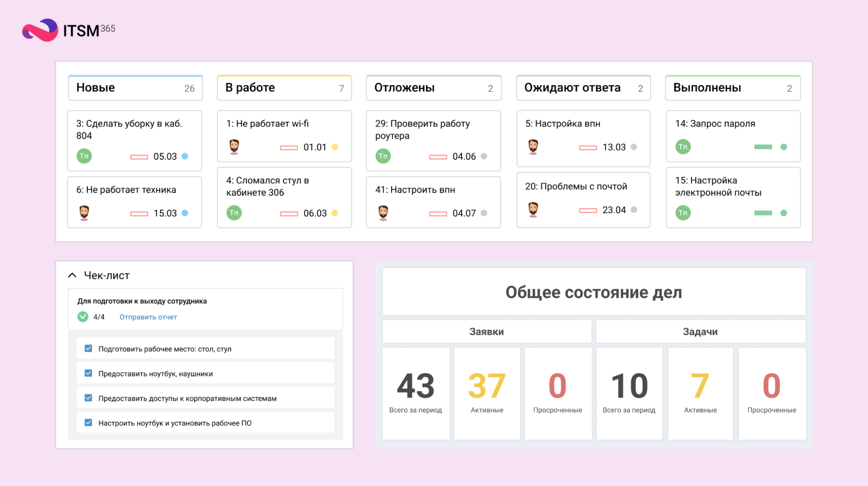868x486 pixels.
Task: Select Новые column header
Action: (136, 88)
